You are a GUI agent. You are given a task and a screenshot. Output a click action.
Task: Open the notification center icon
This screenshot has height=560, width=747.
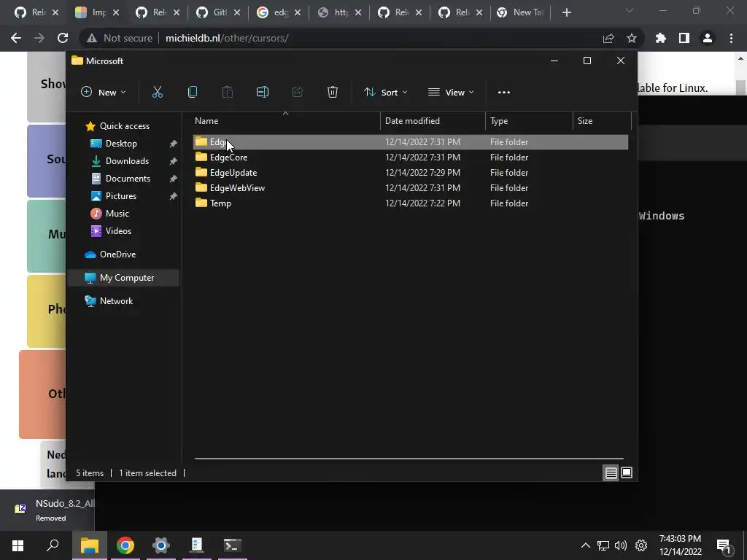[724, 546]
